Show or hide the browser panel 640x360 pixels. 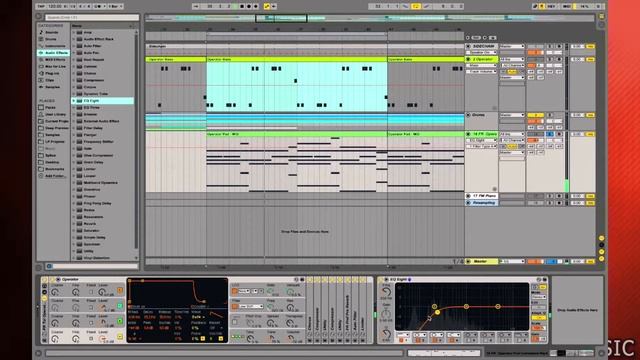tap(39, 17)
